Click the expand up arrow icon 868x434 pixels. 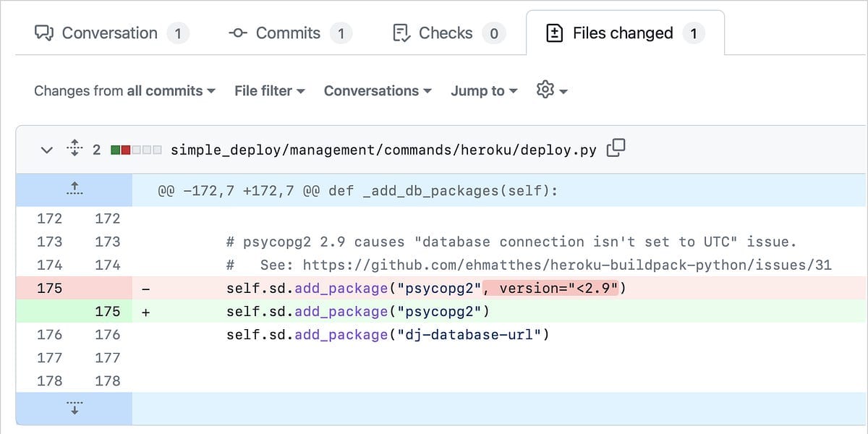(x=73, y=190)
